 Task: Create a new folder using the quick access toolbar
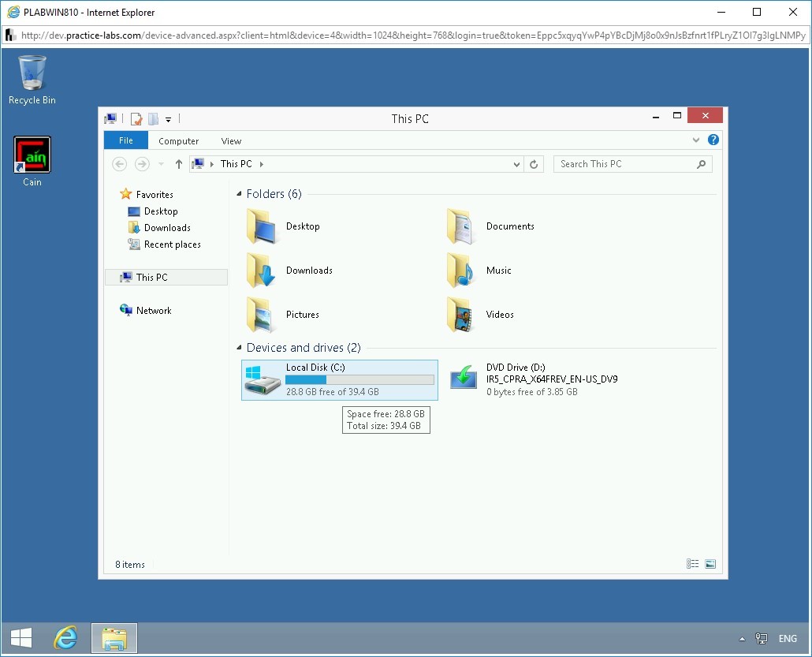pos(153,119)
